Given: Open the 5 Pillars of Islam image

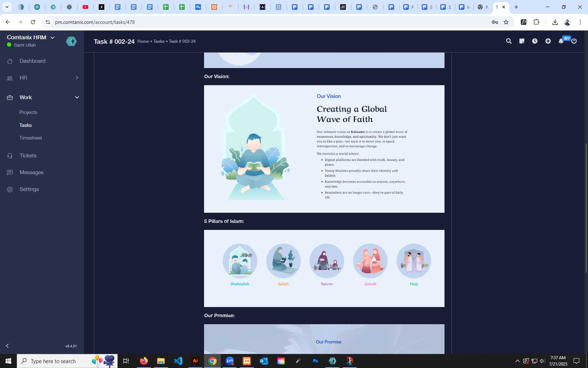Looking at the screenshot, I should click(x=324, y=268).
